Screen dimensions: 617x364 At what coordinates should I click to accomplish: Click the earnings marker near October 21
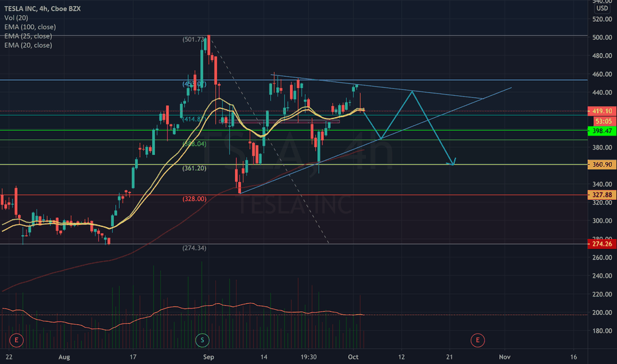tap(478, 340)
